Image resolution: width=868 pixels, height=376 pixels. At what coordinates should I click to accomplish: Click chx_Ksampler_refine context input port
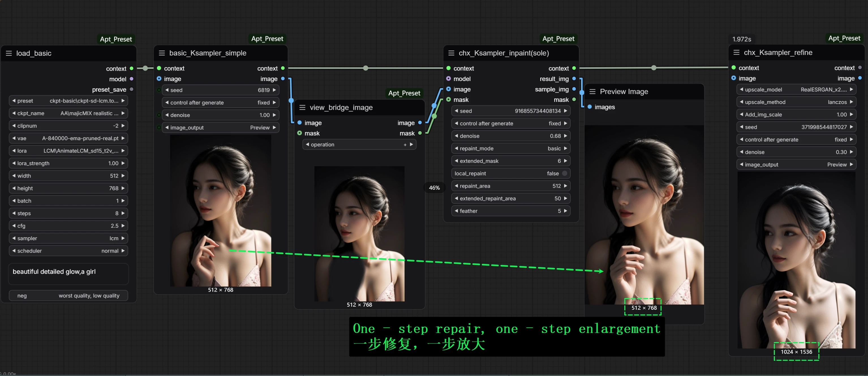click(734, 68)
